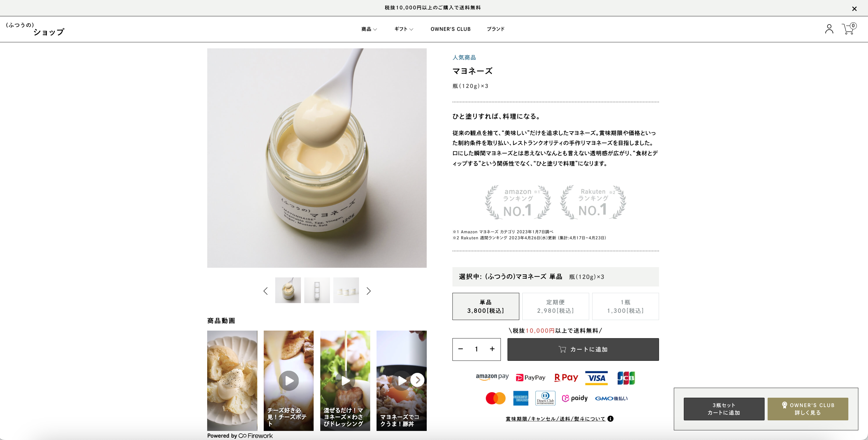Select the 1瓶 1,300円 option

[x=625, y=306]
